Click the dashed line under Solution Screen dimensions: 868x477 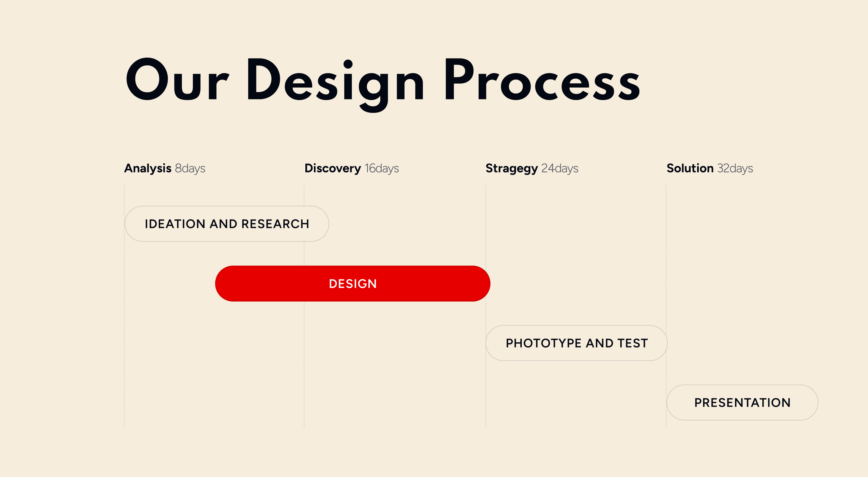[666, 306]
